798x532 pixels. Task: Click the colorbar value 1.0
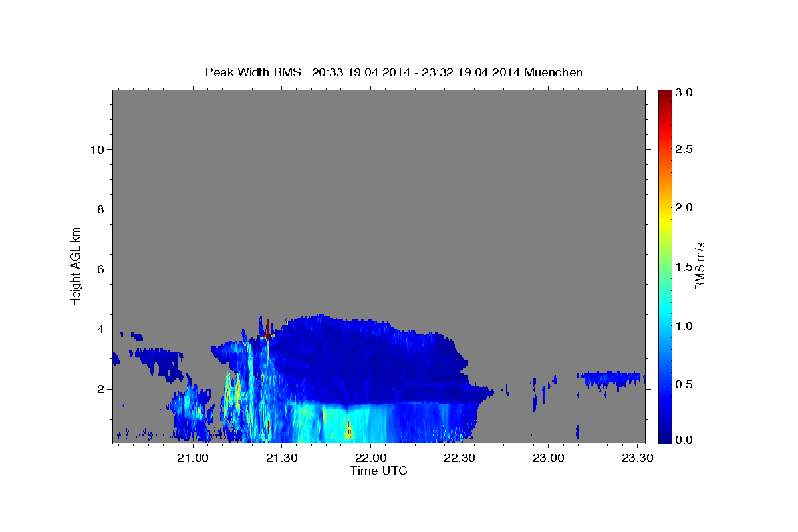coord(684,326)
